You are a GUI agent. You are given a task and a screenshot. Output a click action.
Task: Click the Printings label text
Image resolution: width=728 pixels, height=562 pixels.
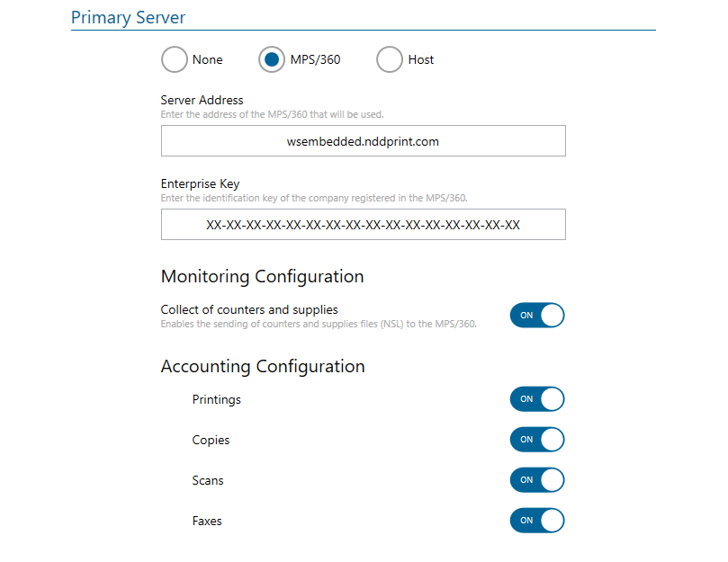coord(216,399)
